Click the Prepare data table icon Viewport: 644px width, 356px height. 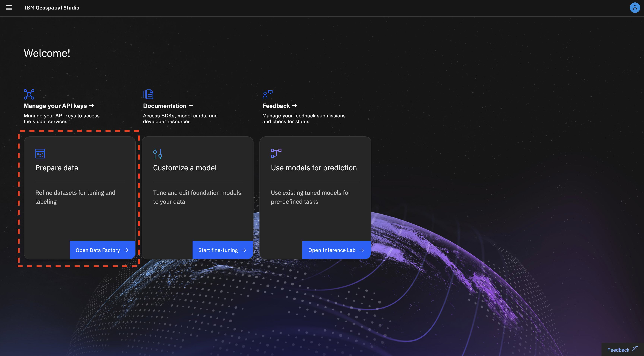click(x=40, y=154)
